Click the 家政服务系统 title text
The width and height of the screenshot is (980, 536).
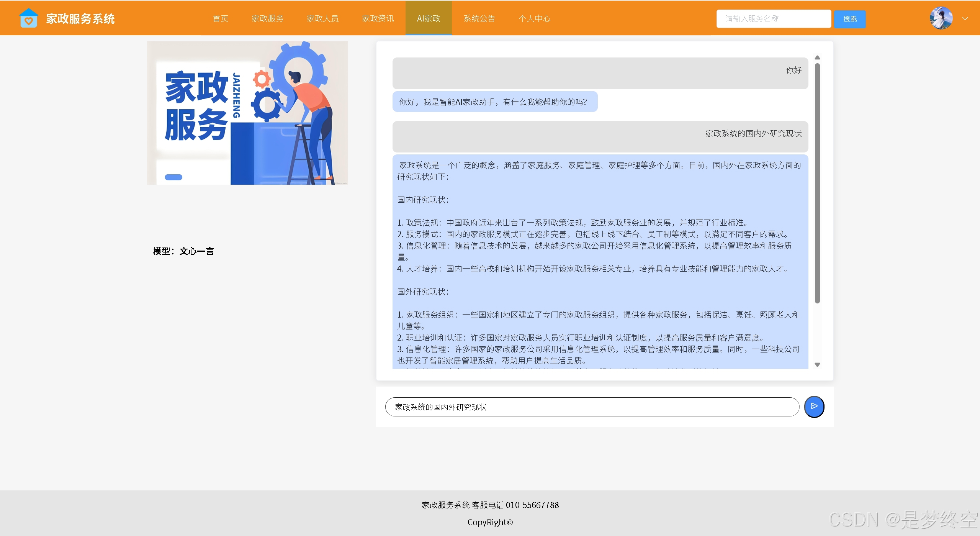80,18
